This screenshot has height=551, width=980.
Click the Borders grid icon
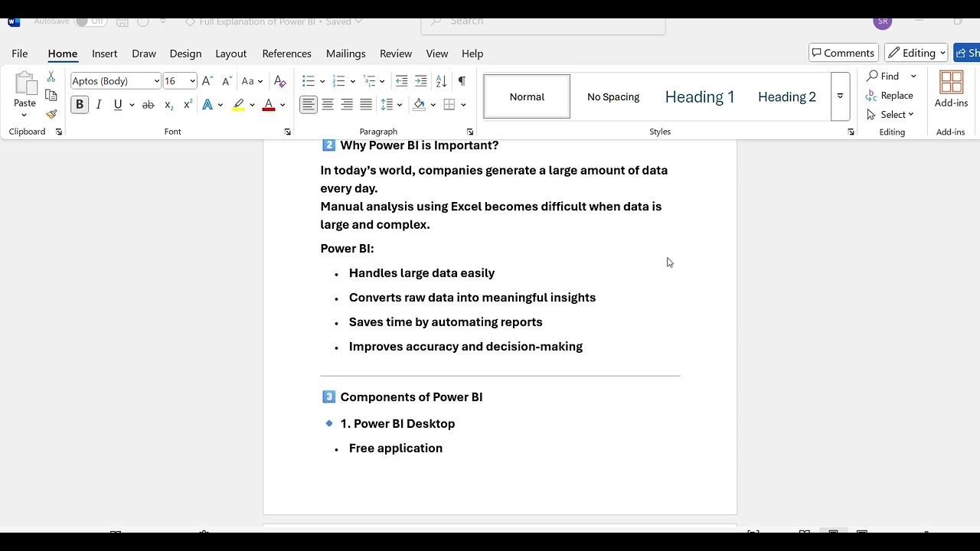point(449,105)
